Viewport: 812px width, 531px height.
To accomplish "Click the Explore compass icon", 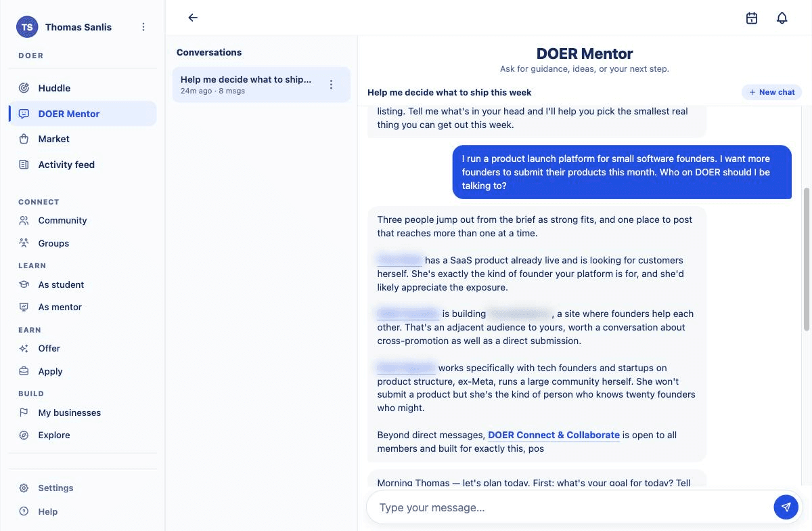I will coord(24,435).
